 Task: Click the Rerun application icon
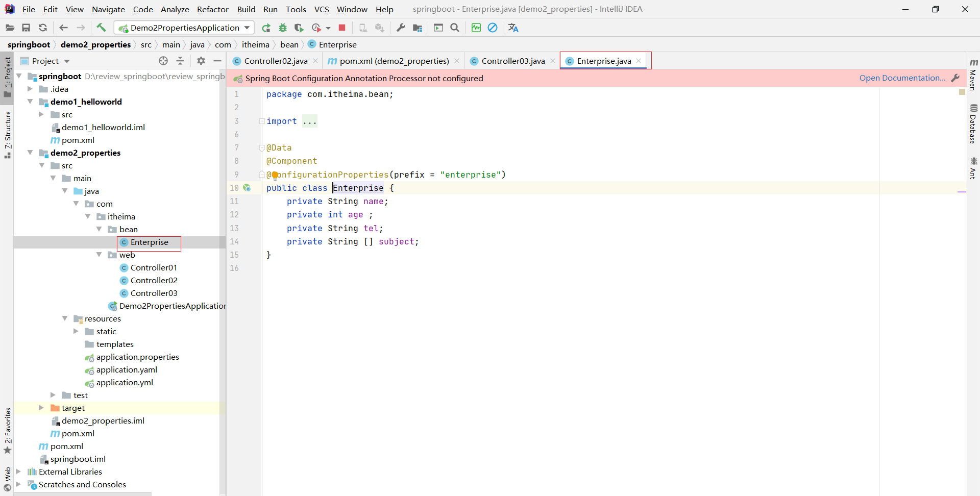pos(266,28)
